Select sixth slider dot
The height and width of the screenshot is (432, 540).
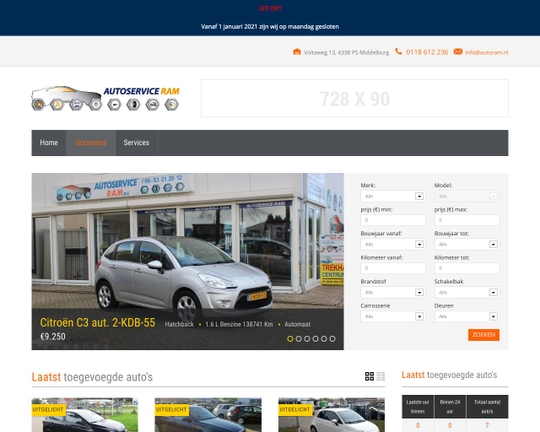332,339
